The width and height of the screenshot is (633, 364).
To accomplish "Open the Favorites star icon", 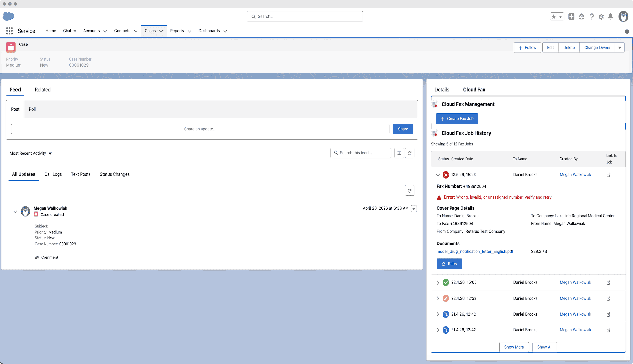I will pos(554,17).
